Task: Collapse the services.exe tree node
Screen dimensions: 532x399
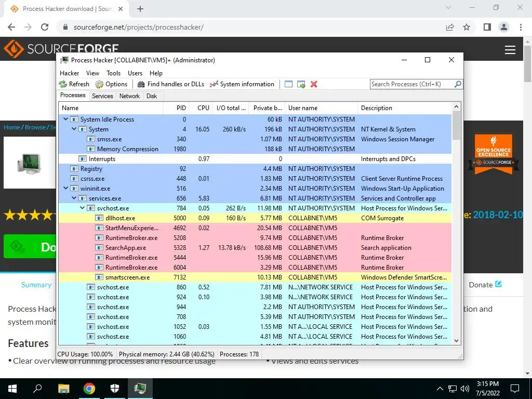Action: pos(74,198)
